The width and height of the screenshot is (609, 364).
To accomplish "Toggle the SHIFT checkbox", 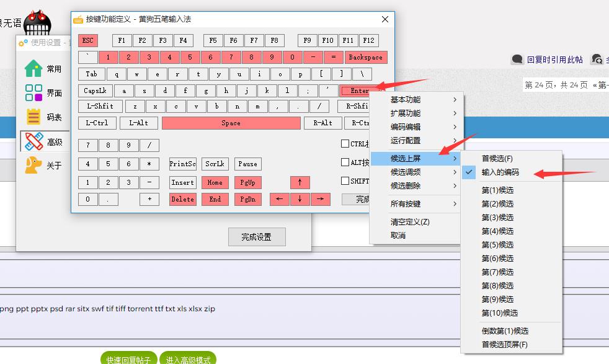I will [x=345, y=181].
